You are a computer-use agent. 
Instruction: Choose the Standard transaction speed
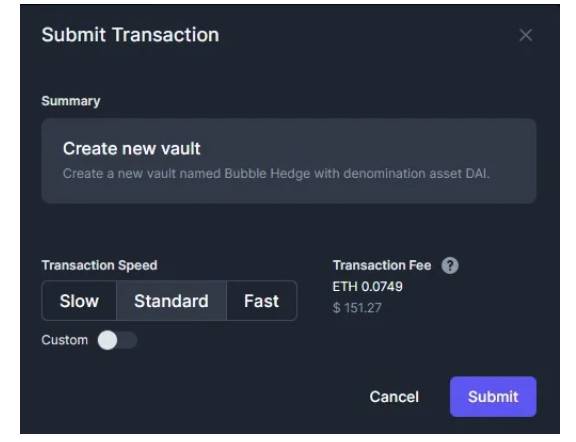point(172,301)
